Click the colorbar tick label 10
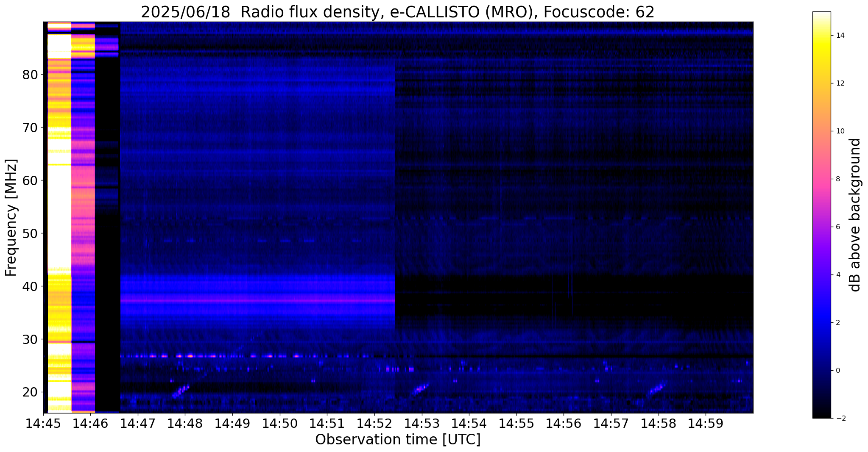Screen dimensions: 868x452 (x=840, y=131)
